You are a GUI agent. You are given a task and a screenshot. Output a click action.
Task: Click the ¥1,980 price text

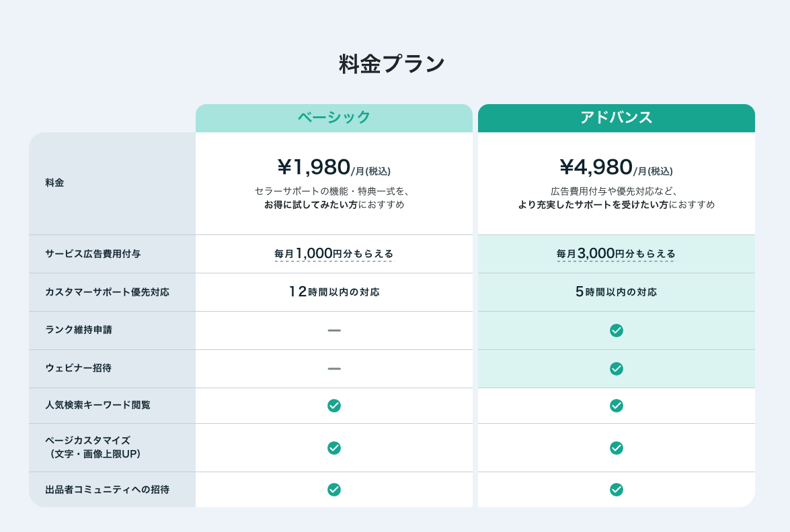pos(314,167)
